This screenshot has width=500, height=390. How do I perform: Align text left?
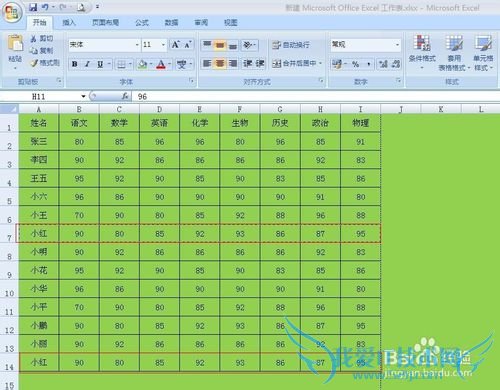(x=207, y=63)
